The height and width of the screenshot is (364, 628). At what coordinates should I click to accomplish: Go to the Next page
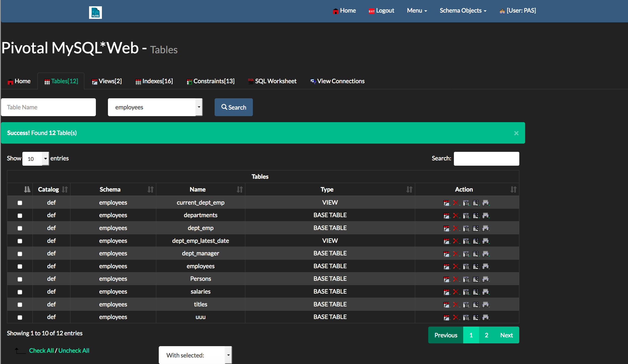506,335
